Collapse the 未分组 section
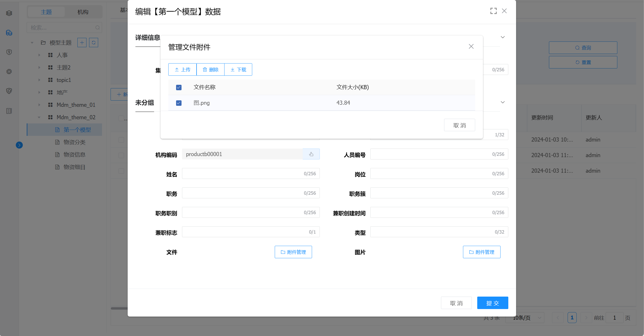This screenshot has height=336, width=644. [503, 102]
